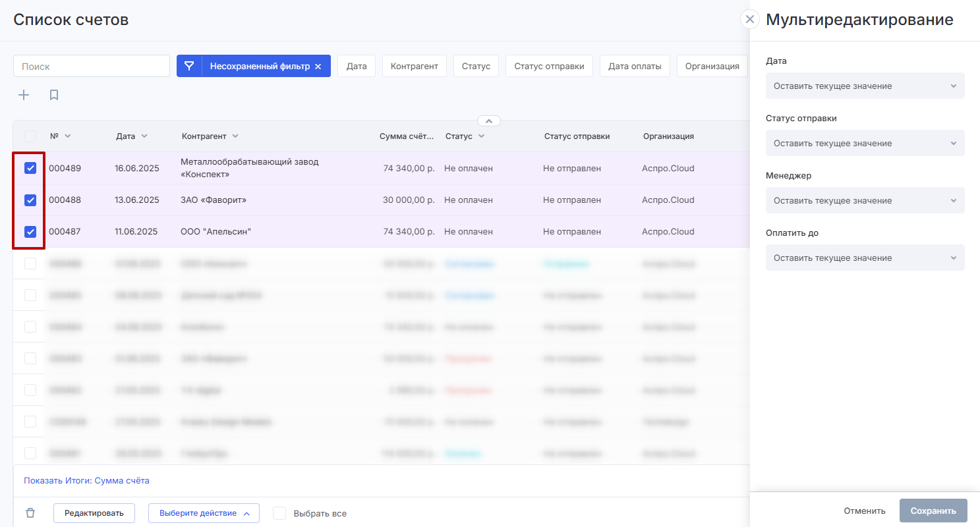Click into the Поиск search field

[x=92, y=67]
